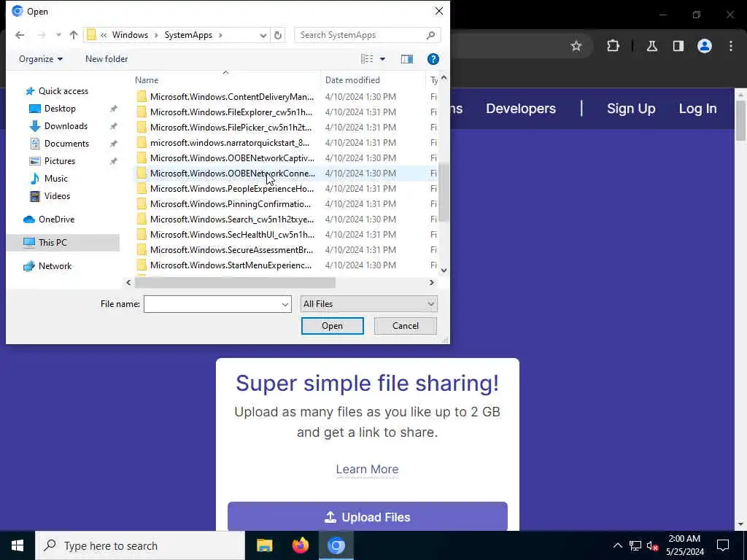Close the Open dialog
The height and width of the screenshot is (560, 747).
(438, 11)
